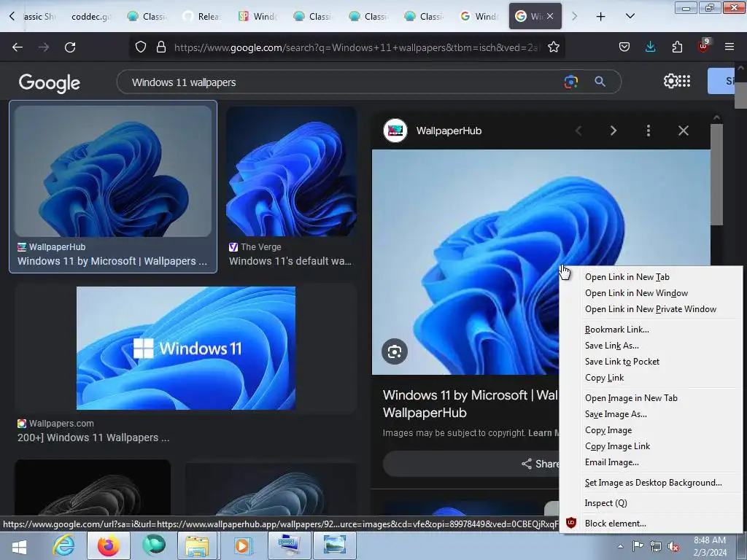
Task: Open Google quick settings gear
Action: point(670,81)
